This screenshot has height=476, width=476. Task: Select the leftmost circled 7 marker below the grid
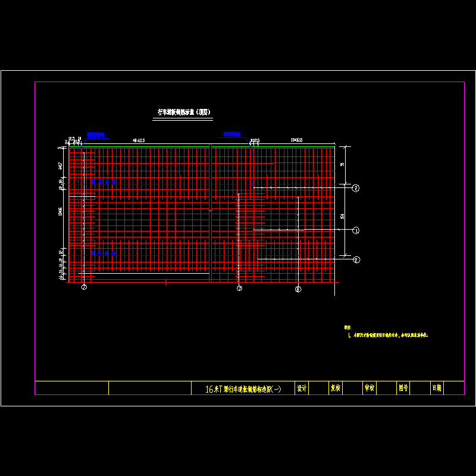(84, 288)
